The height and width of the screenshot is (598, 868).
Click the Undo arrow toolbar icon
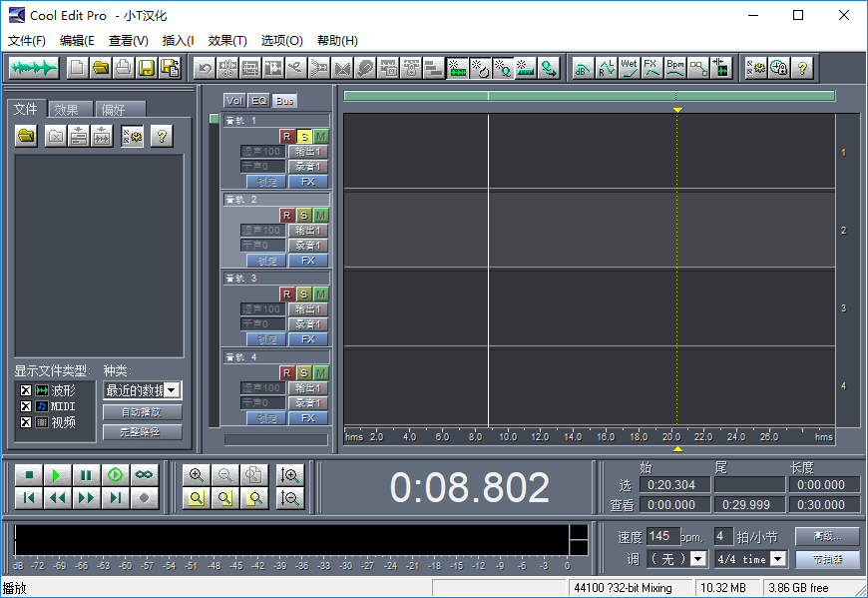click(x=205, y=68)
